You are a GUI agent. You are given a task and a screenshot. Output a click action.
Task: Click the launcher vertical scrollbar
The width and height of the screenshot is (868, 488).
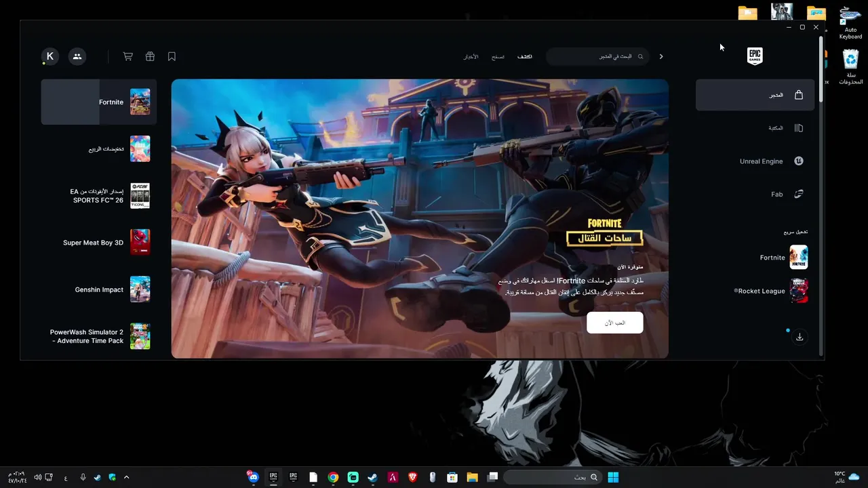821,68
